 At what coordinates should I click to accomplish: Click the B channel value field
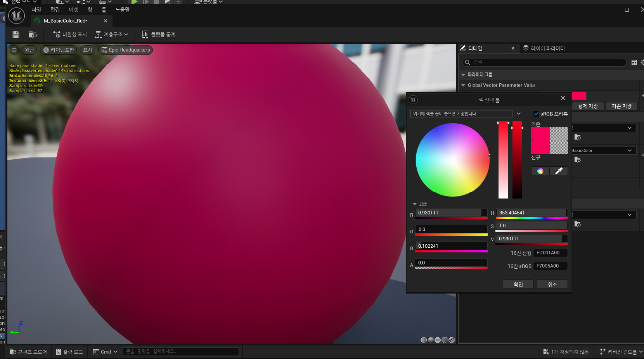click(x=451, y=246)
